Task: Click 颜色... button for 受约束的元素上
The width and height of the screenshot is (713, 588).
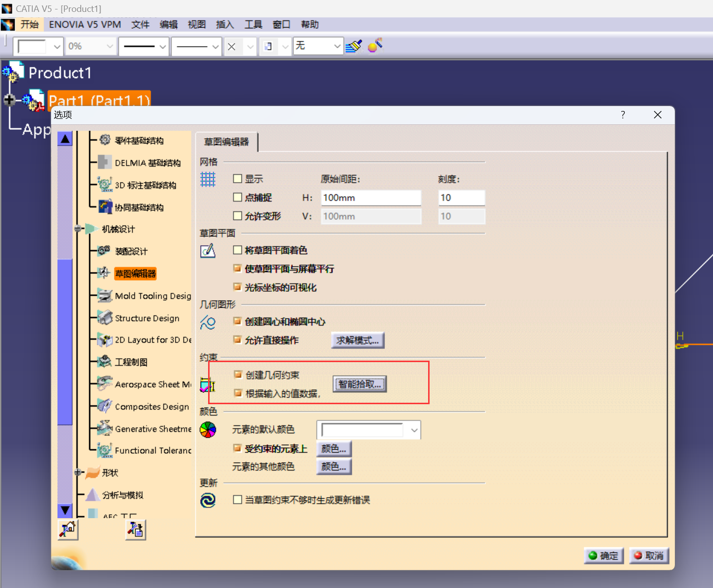Action: (x=334, y=449)
